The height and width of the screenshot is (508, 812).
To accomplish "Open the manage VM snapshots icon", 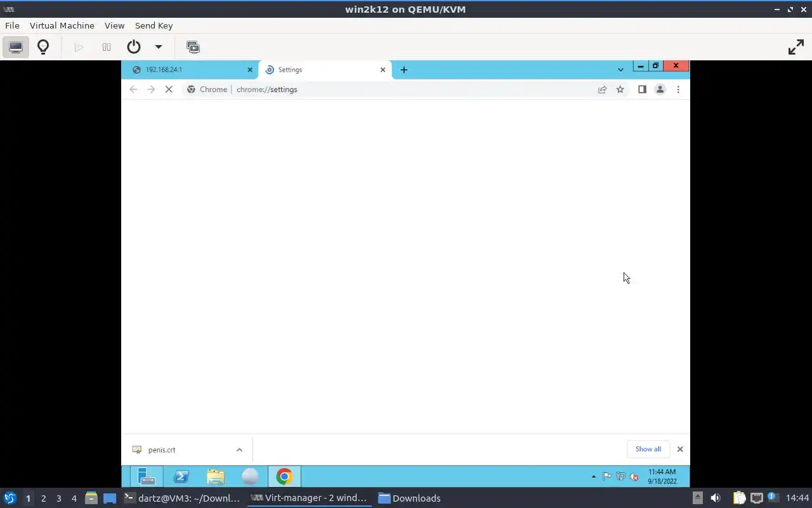I will tap(193, 47).
